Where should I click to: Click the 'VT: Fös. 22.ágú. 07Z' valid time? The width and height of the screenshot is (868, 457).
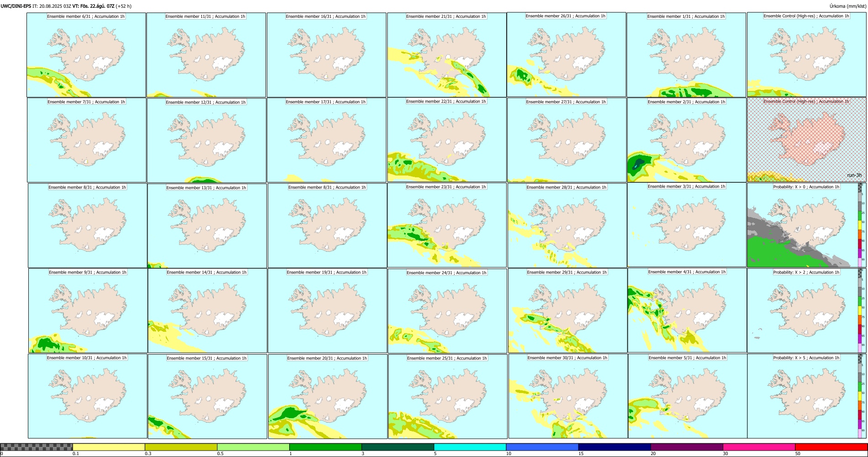point(94,6)
